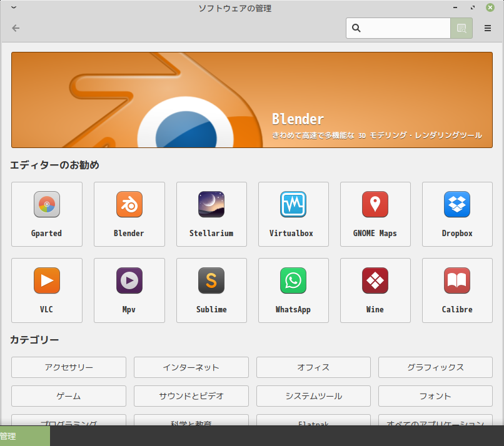Image resolution: width=504 pixels, height=446 pixels.
Task: Open the hamburger menu
Action: click(487, 28)
